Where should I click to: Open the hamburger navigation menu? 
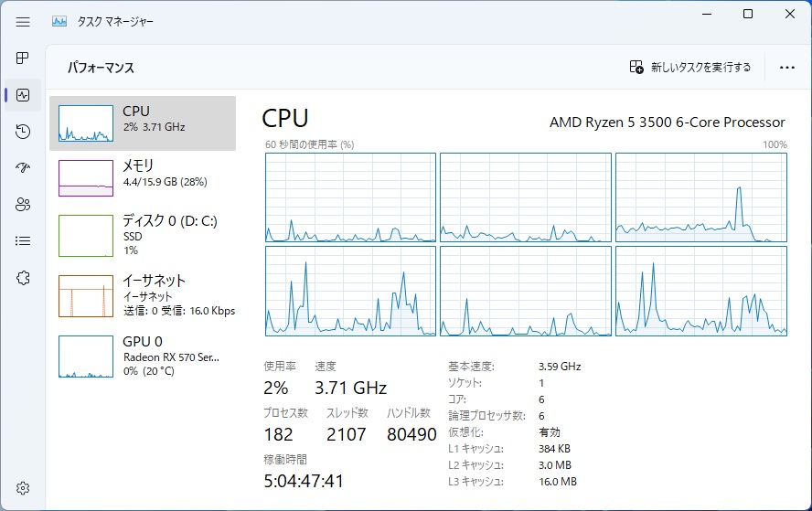(23, 22)
